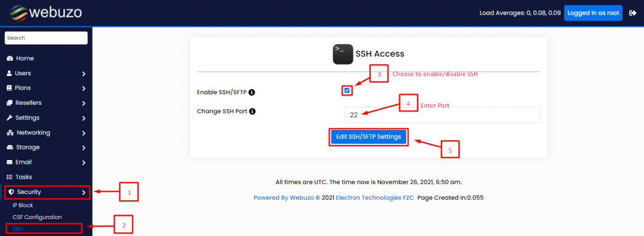Click the SSH Access terminal icon

coord(343,54)
